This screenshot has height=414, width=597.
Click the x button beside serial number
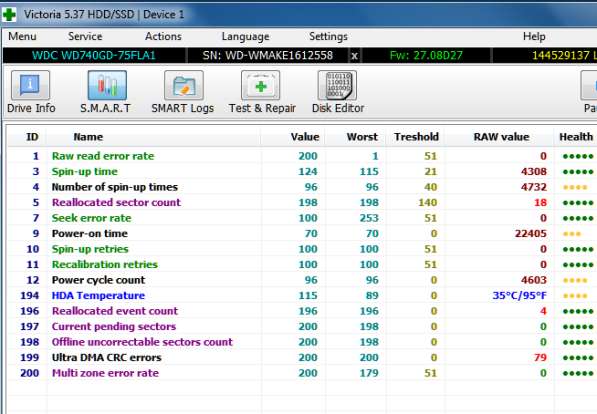click(354, 56)
